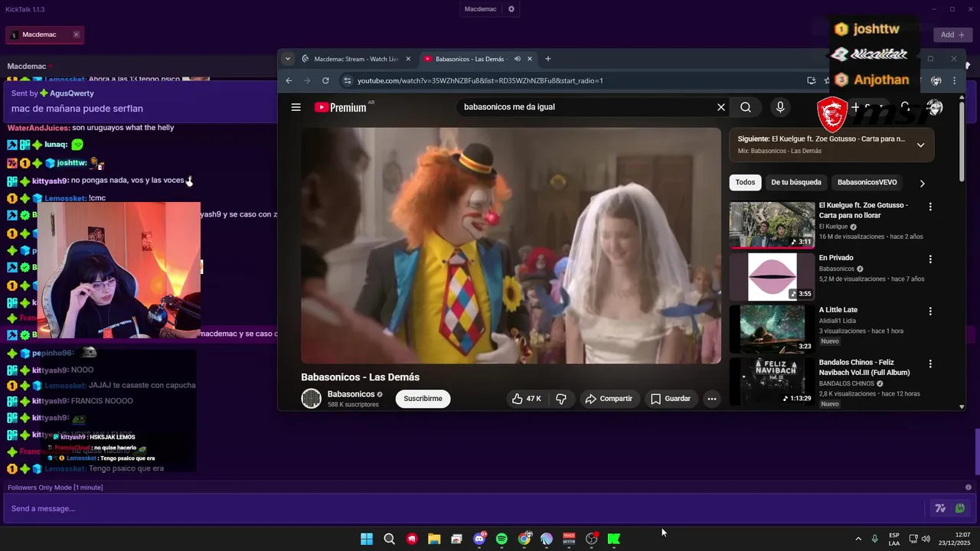Open A Little Late video thumbnail
This screenshot has width=980, height=551.
(x=772, y=329)
